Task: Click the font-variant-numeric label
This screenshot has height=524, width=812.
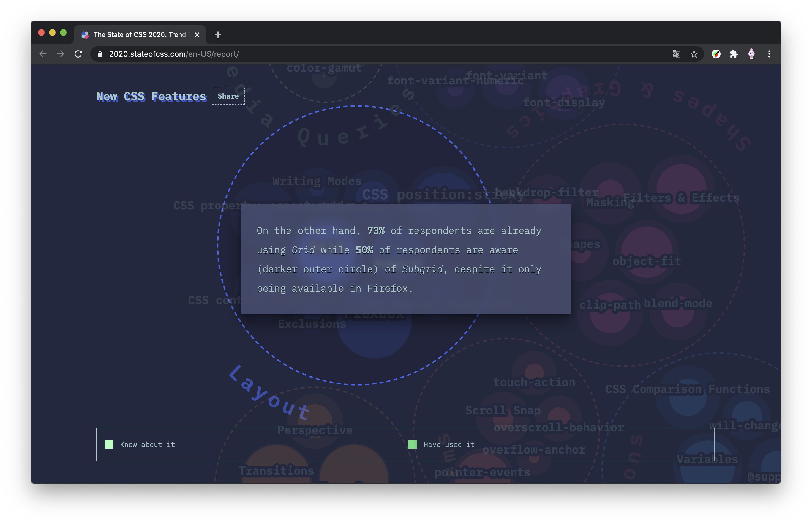Action: tap(455, 81)
